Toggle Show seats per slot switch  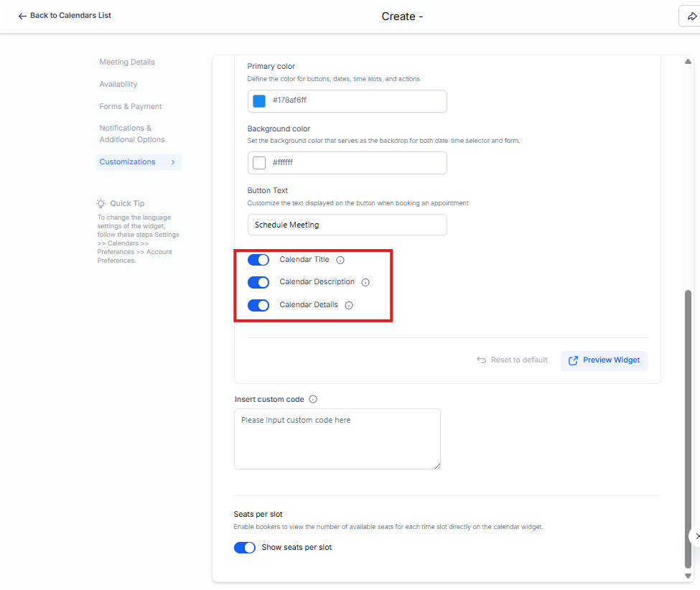pyautogui.click(x=245, y=548)
